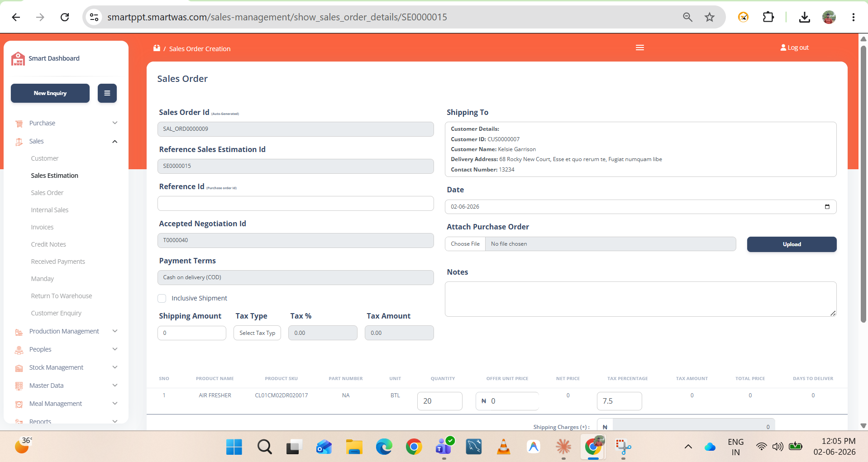Open Return To Warehouse menu item
This screenshot has width=868, height=462.
click(x=62, y=296)
